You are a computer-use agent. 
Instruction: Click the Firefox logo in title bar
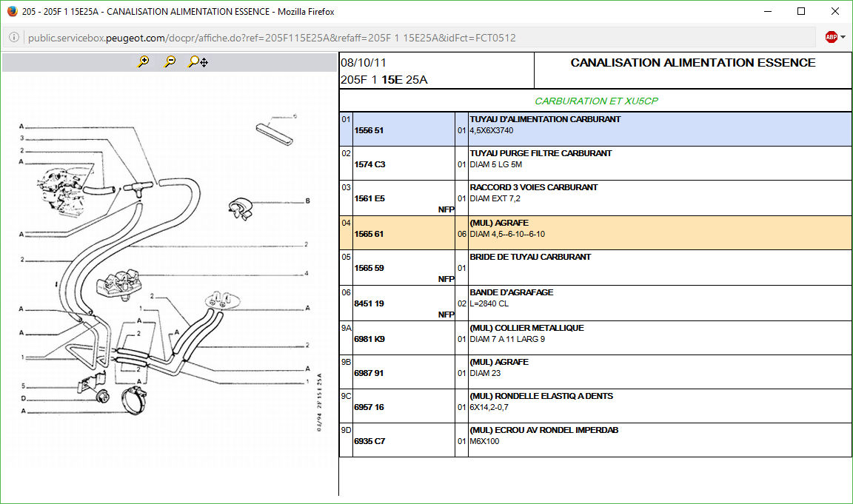[x=11, y=11]
